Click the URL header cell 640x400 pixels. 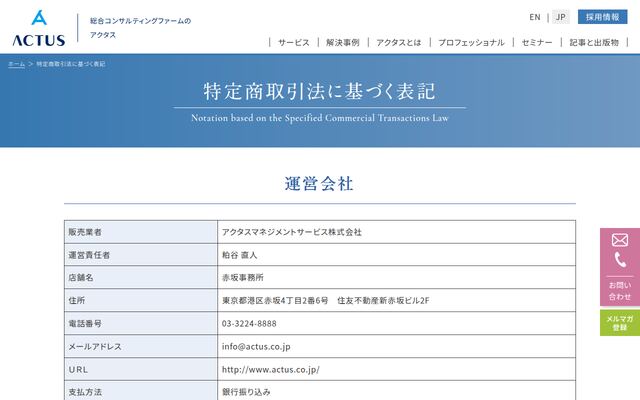pyautogui.click(x=141, y=369)
